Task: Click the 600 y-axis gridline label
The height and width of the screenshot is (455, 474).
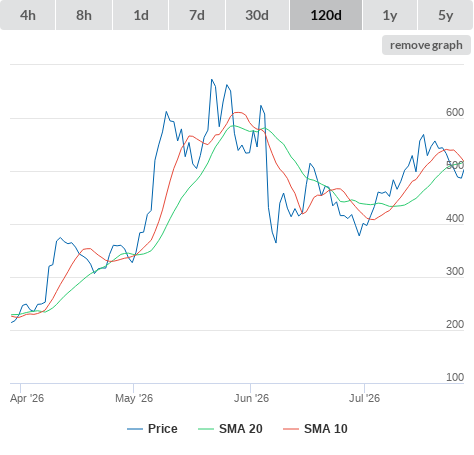Action: tap(455, 112)
